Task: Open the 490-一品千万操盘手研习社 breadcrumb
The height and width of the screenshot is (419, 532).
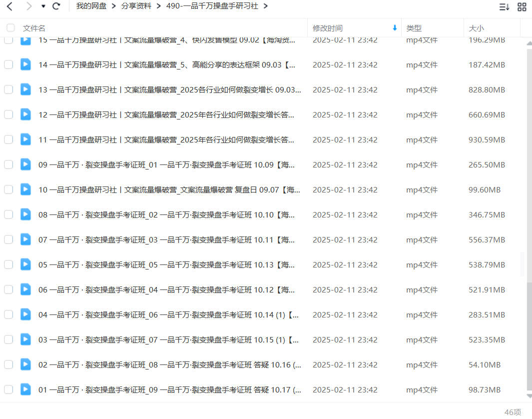Action: click(212, 6)
